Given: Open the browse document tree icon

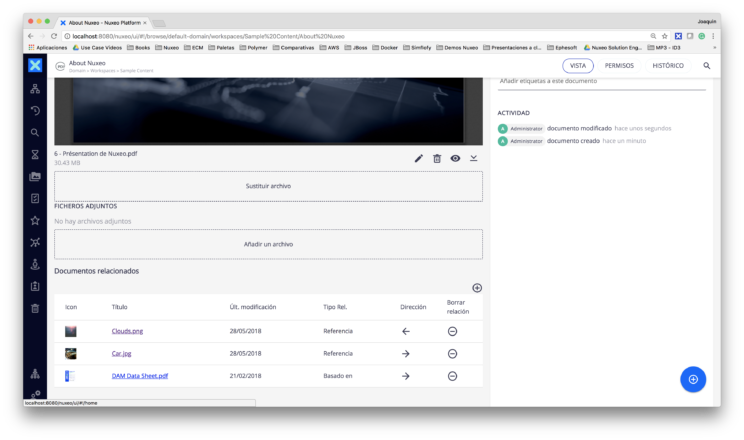Looking at the screenshot, I should click(x=35, y=89).
